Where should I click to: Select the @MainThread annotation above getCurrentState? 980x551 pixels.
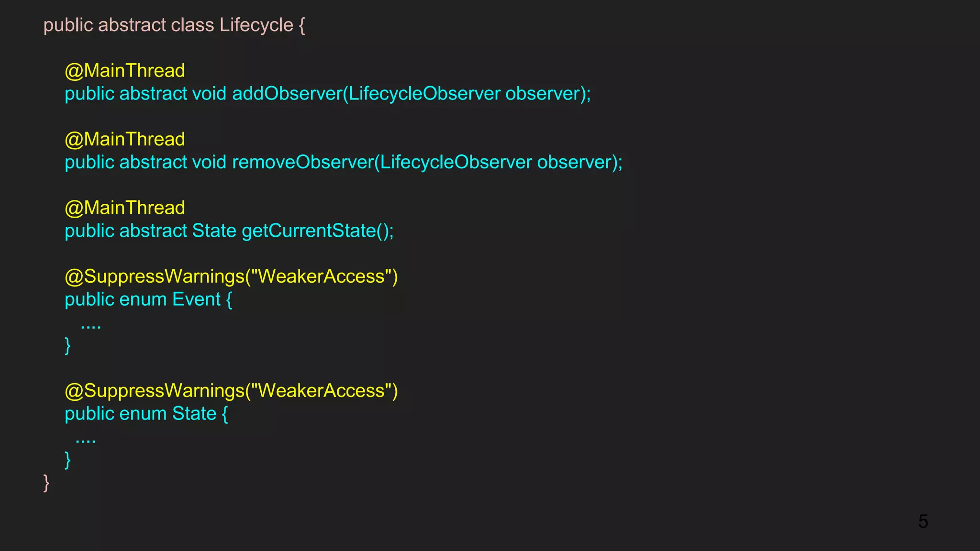[x=125, y=208]
